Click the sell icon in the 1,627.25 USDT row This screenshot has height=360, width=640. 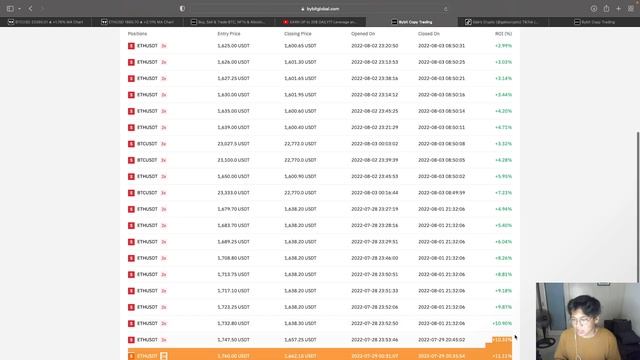131,79
